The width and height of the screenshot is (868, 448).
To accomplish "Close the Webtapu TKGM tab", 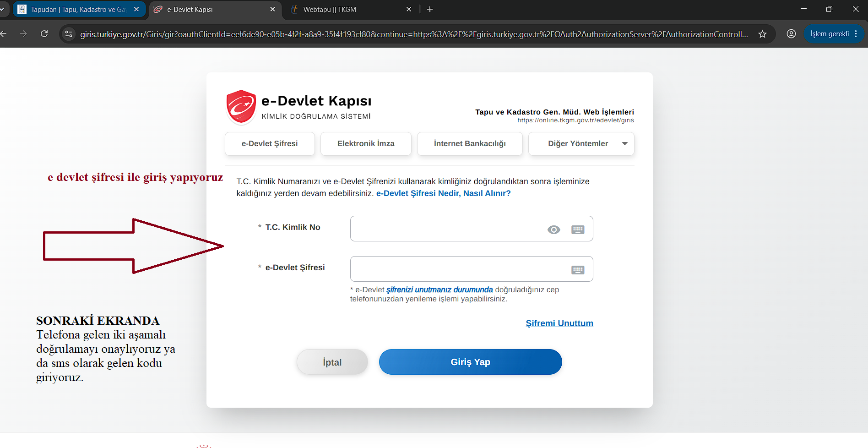I will point(409,9).
